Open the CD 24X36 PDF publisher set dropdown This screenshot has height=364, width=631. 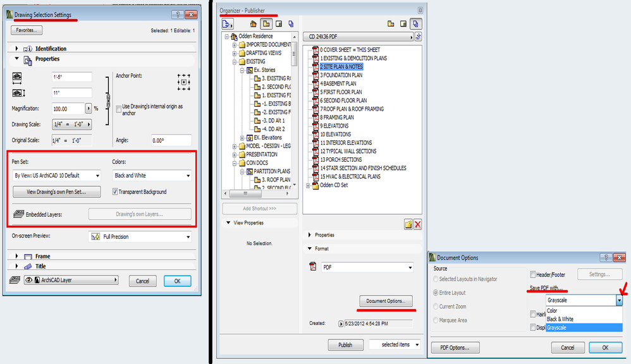click(358, 37)
